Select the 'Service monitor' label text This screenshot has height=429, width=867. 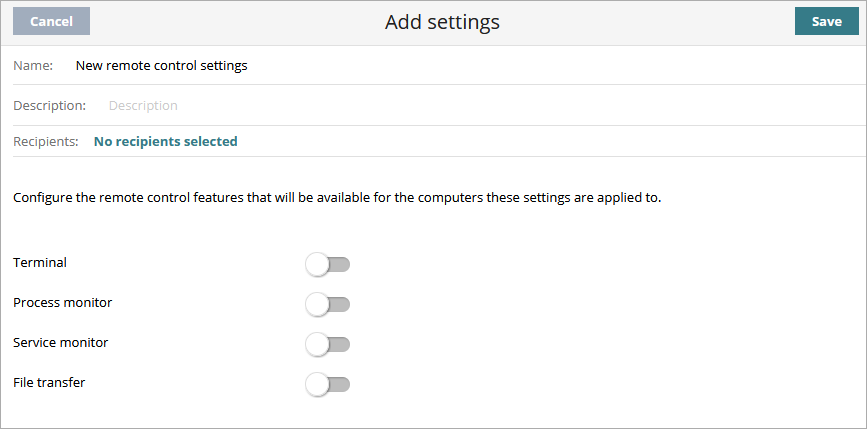(x=61, y=342)
